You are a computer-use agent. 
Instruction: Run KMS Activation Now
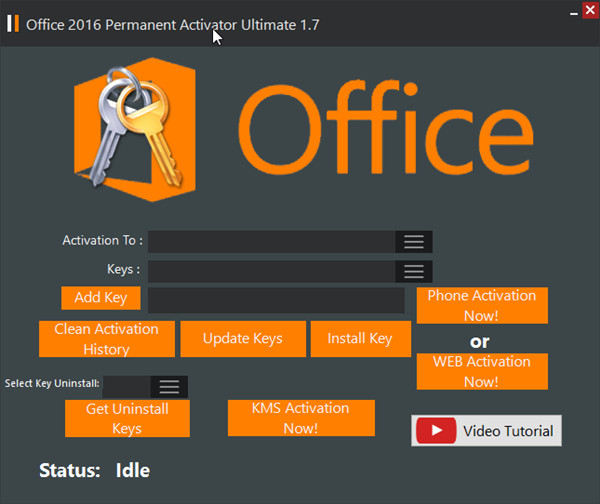pyautogui.click(x=301, y=418)
